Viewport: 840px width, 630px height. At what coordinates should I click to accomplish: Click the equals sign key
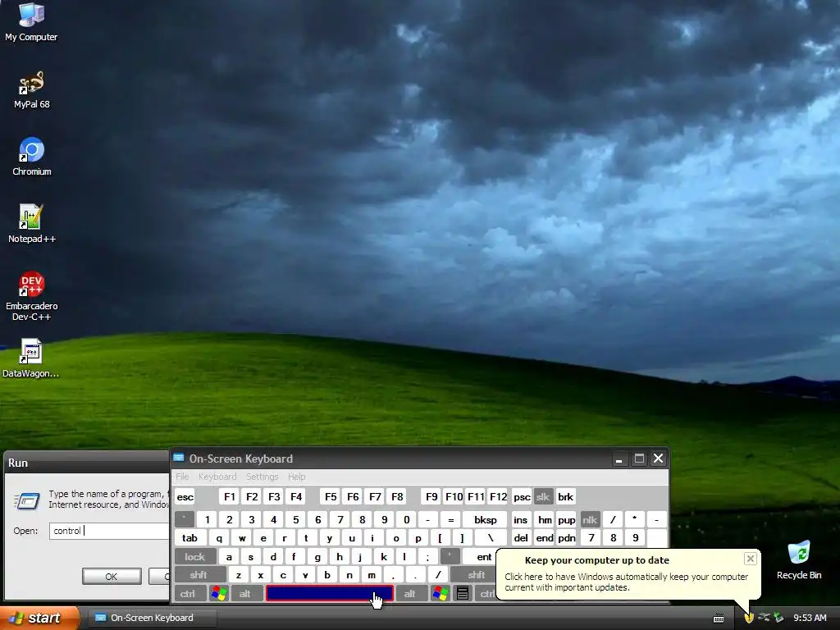coord(450,519)
